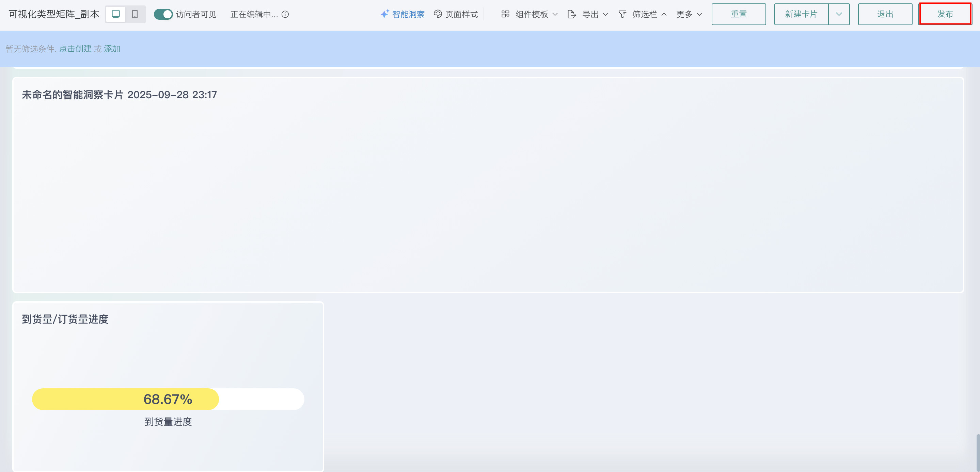Click the 组件模板 grid icon
The image size is (980, 472).
point(505,14)
